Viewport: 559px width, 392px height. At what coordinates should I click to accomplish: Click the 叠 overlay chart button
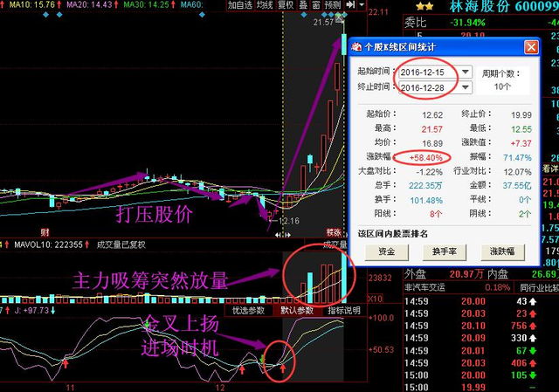[x=303, y=5]
